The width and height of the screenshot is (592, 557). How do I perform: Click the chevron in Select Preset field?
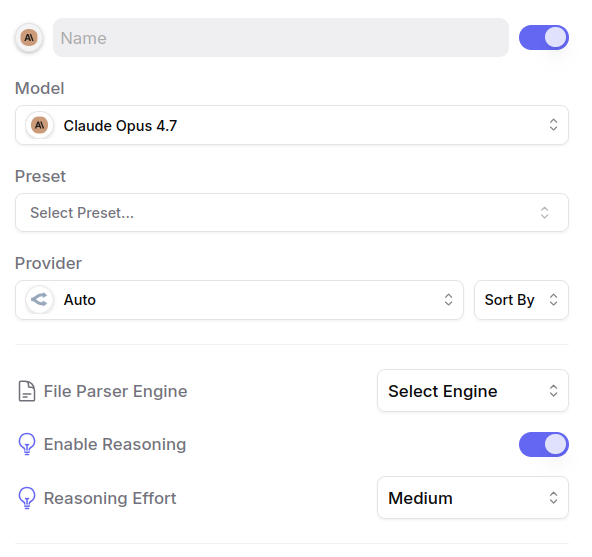tap(544, 213)
